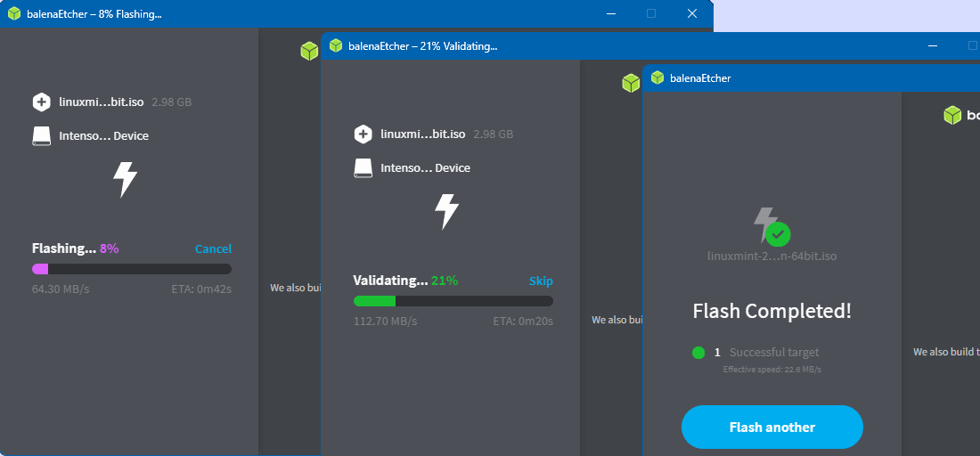This screenshot has height=456, width=980.
Task: Click the plus image icon in the Flashing window
Action: 42,102
